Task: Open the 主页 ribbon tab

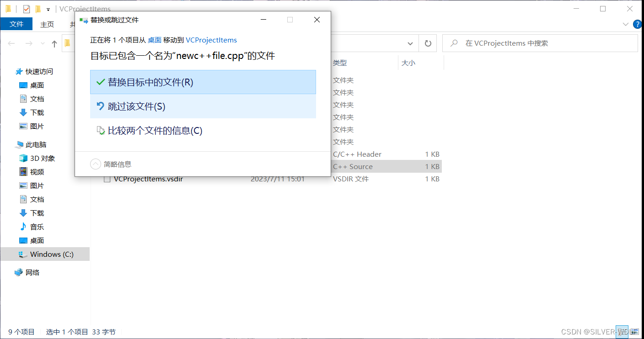Action: point(47,24)
